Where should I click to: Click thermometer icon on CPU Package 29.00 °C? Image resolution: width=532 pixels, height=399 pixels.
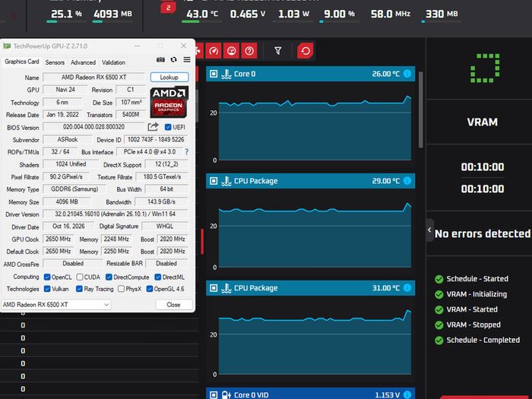[226, 181]
